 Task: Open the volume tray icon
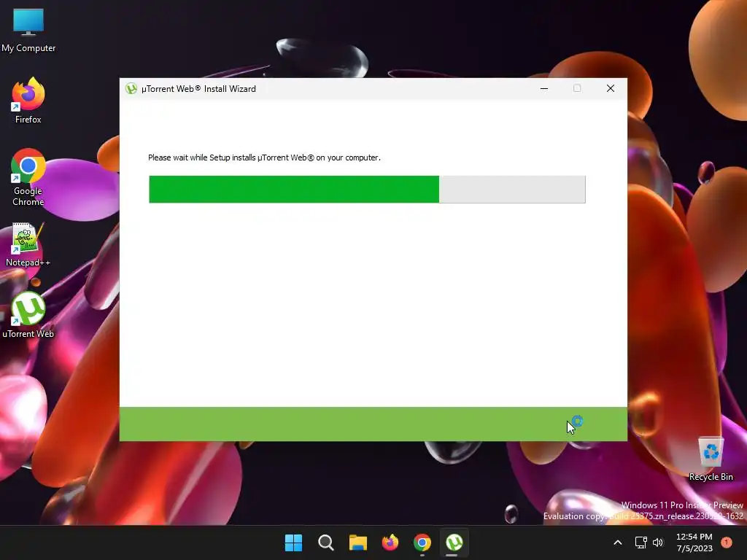658,542
